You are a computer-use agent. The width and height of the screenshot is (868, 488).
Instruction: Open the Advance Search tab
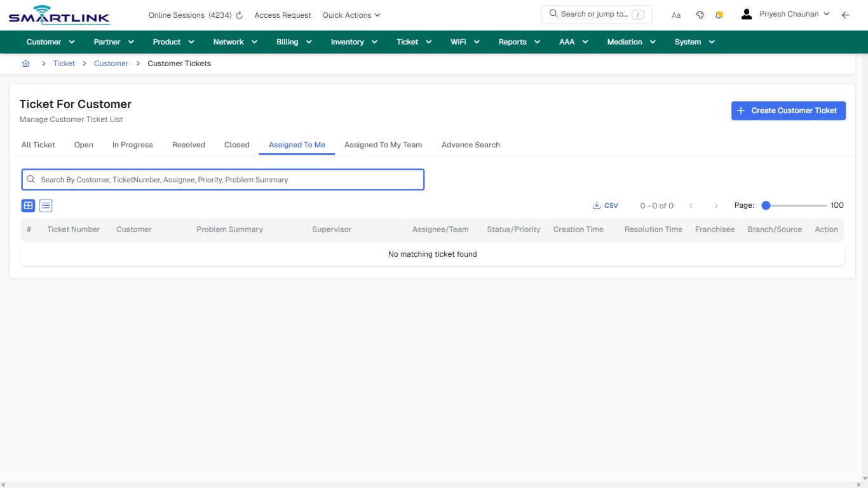[x=470, y=145]
